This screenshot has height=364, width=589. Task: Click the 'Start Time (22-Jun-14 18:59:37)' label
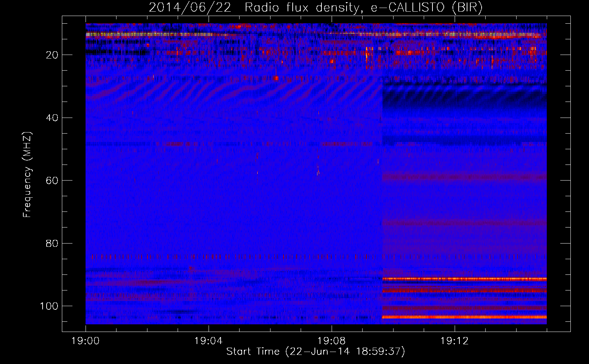pyautogui.click(x=316, y=351)
